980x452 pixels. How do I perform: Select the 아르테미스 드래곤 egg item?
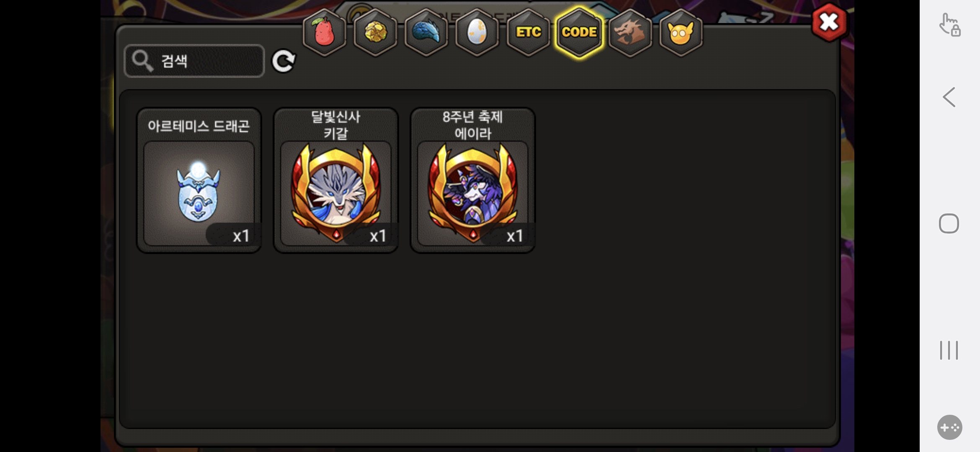199,180
